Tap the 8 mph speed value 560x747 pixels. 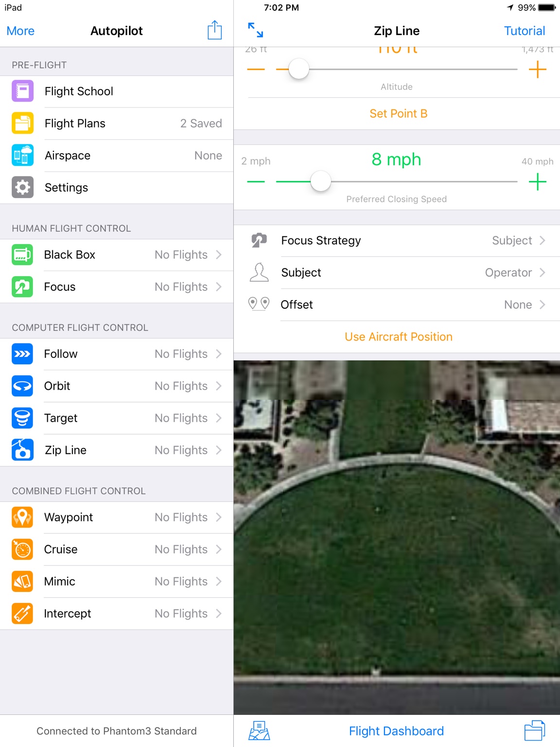point(396,160)
